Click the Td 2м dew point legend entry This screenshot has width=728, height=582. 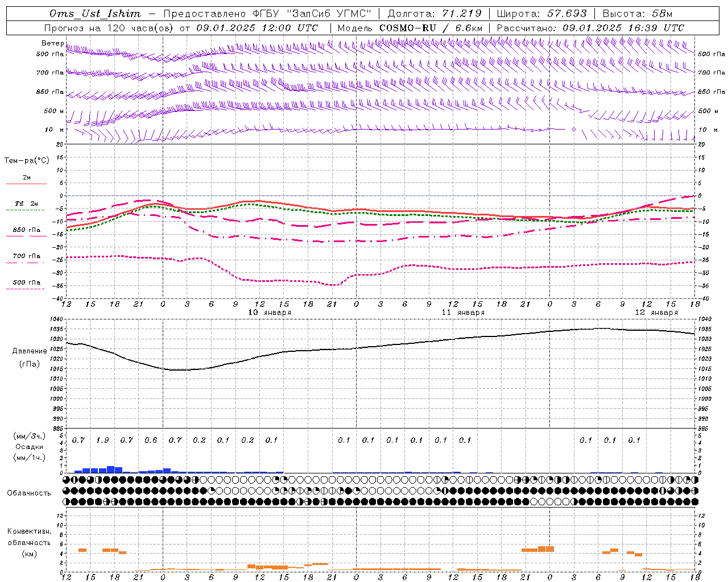click(27, 203)
